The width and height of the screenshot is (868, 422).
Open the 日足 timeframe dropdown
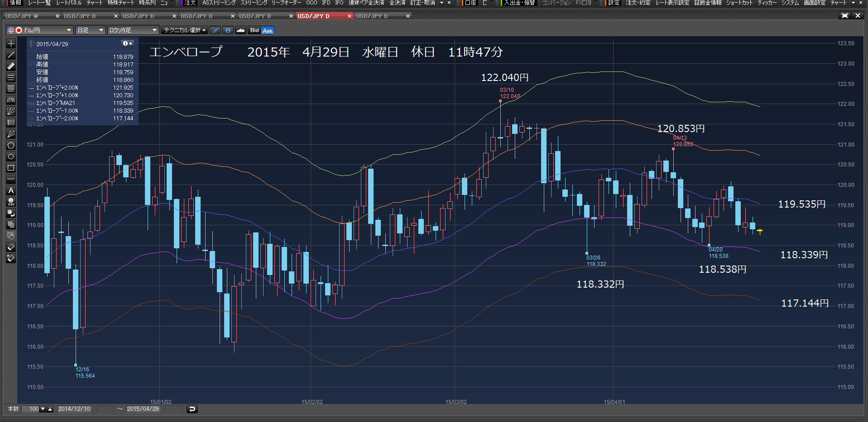[x=91, y=30]
